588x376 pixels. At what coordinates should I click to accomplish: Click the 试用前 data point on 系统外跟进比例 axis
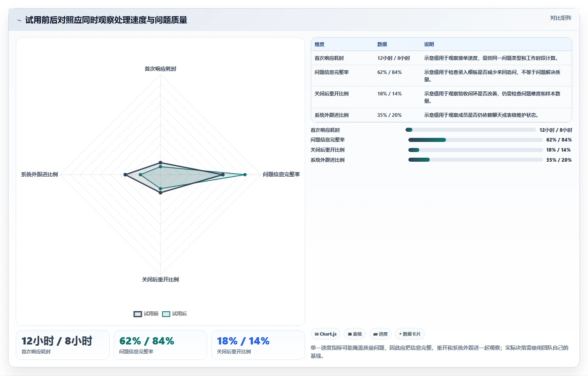pos(125,175)
